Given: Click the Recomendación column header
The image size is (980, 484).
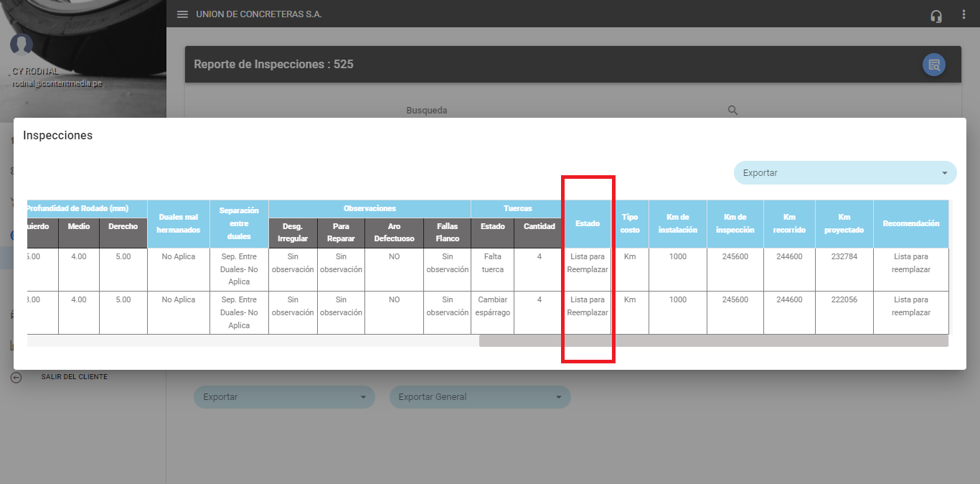Looking at the screenshot, I should click(910, 224).
